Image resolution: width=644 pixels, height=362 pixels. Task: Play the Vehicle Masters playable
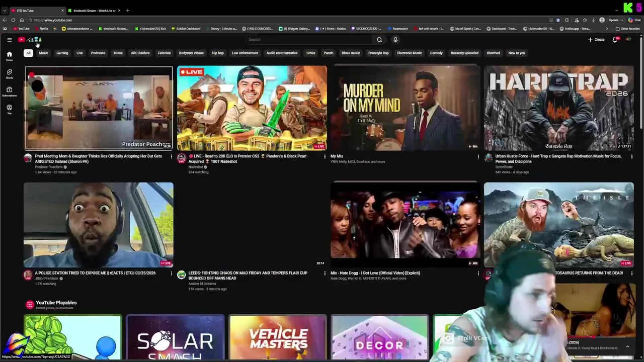[278, 338]
